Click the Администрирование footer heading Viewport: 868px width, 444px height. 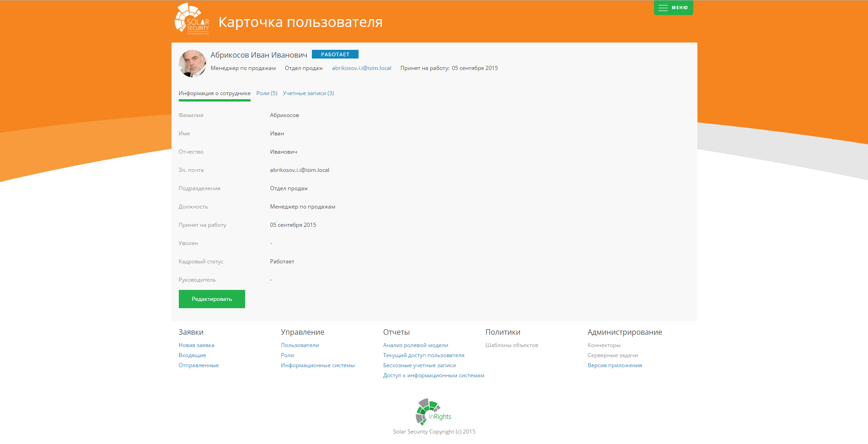(625, 332)
